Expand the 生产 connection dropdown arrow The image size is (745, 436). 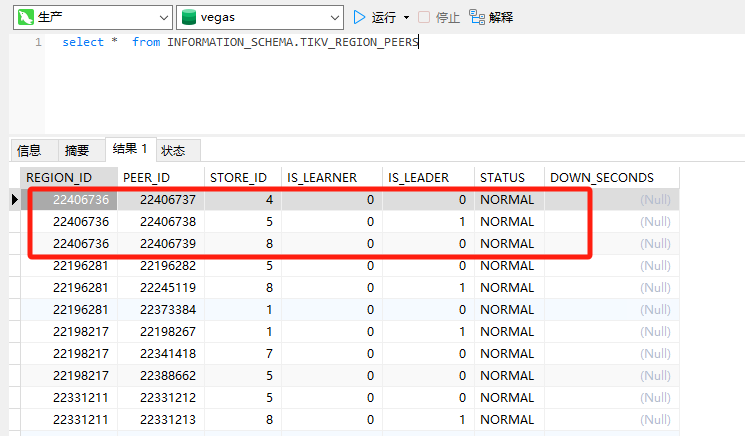[x=164, y=18]
